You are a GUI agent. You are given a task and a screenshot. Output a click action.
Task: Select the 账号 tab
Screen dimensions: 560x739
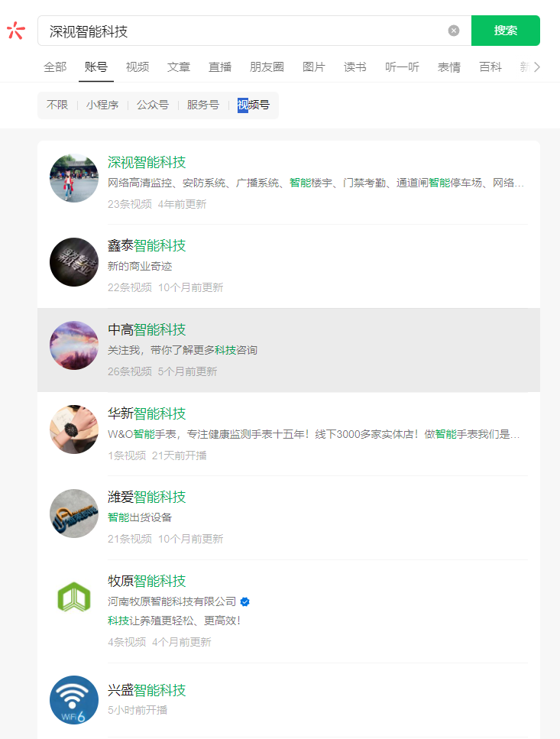pyautogui.click(x=96, y=67)
